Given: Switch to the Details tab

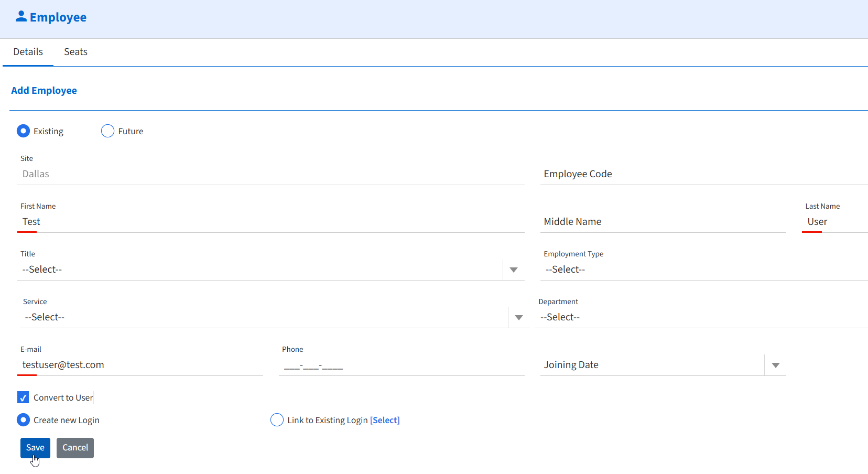Looking at the screenshot, I should click(28, 52).
